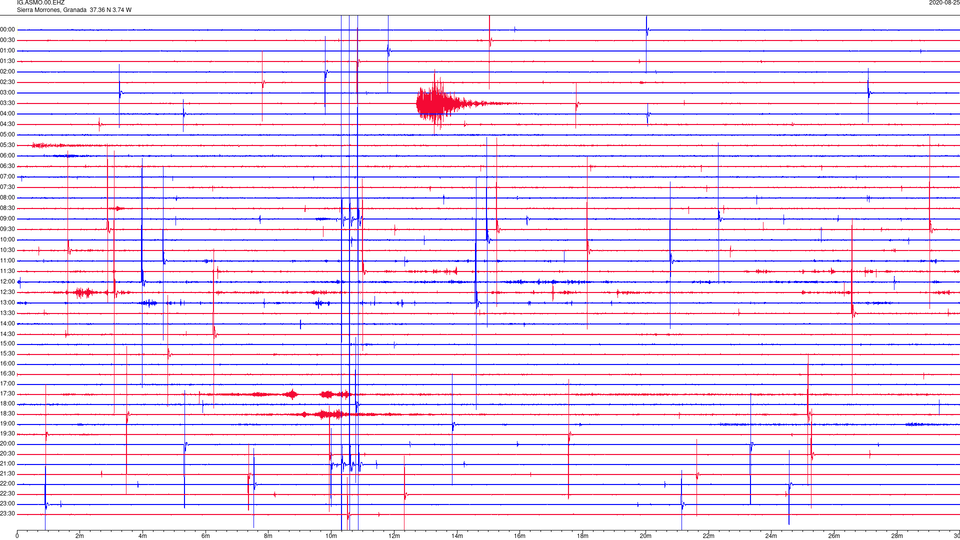Click the 07:00 row label
This screenshot has width=960, height=540.
coord(8,176)
